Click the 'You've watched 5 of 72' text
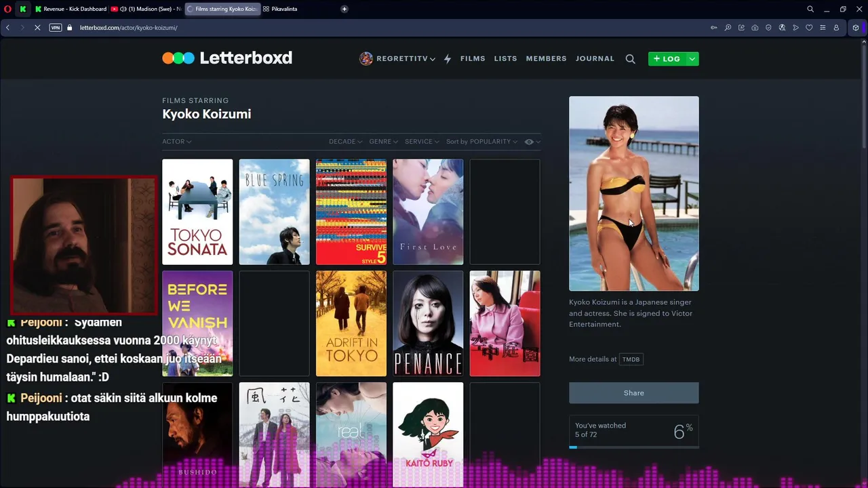The image size is (868, 488). click(x=600, y=430)
